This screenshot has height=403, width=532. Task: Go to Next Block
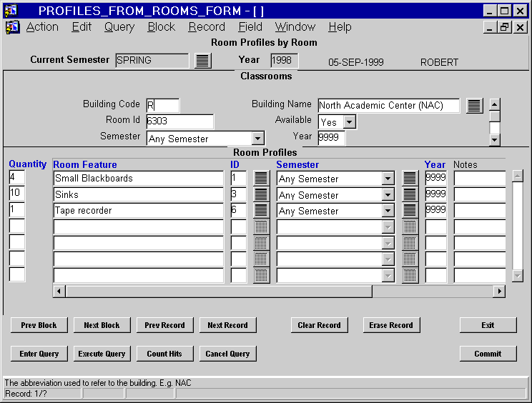(x=102, y=325)
